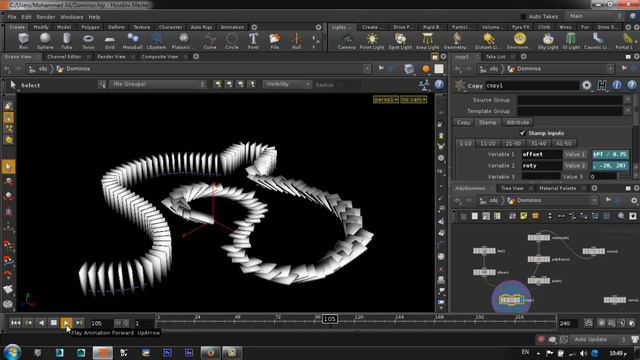Select the File shelf tool

275,41
